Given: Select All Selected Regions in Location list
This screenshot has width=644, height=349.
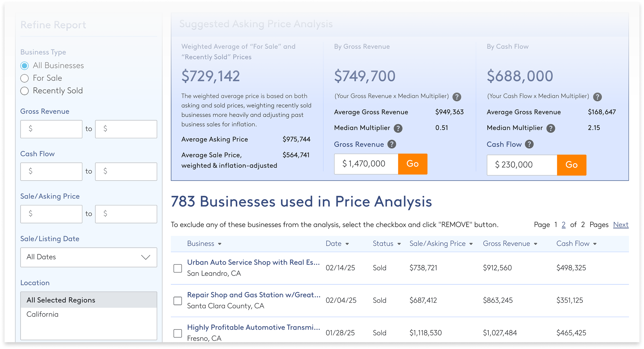Looking at the screenshot, I should (x=61, y=300).
